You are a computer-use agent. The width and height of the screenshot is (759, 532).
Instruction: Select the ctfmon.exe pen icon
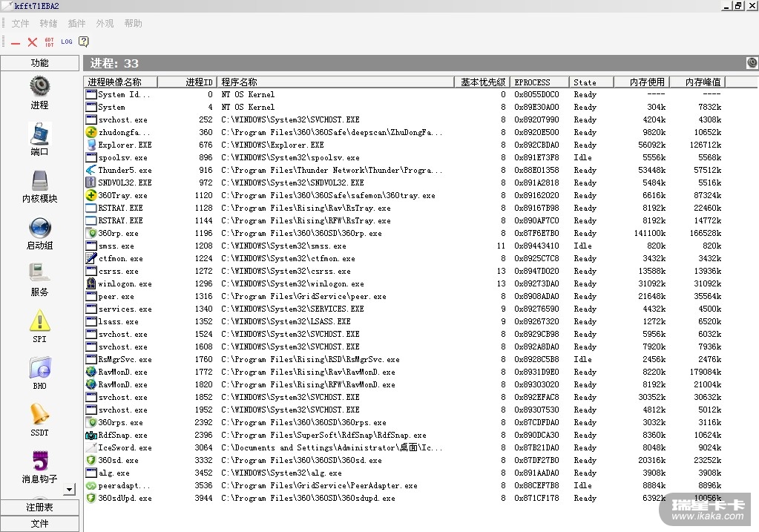(x=91, y=258)
